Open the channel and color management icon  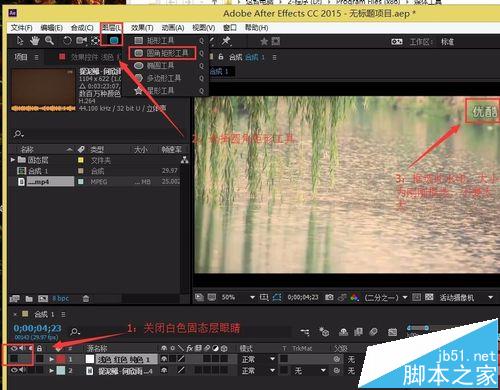tap(355, 297)
